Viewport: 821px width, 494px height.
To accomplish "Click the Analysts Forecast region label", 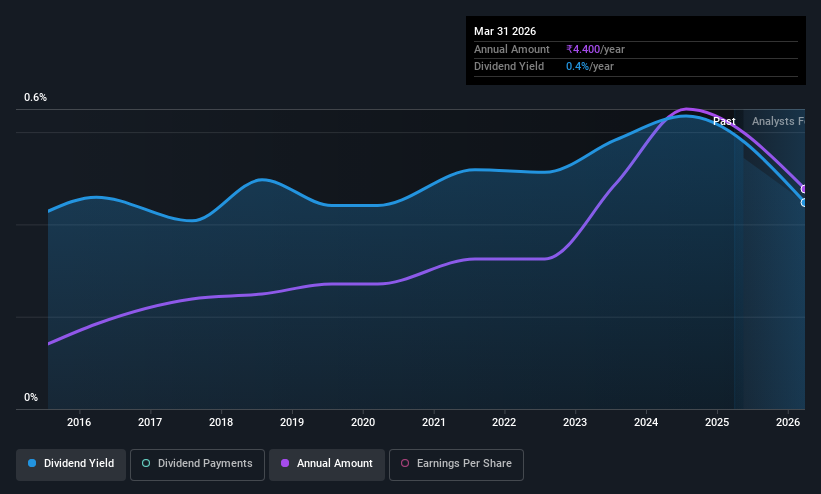I will pyautogui.click(x=778, y=121).
